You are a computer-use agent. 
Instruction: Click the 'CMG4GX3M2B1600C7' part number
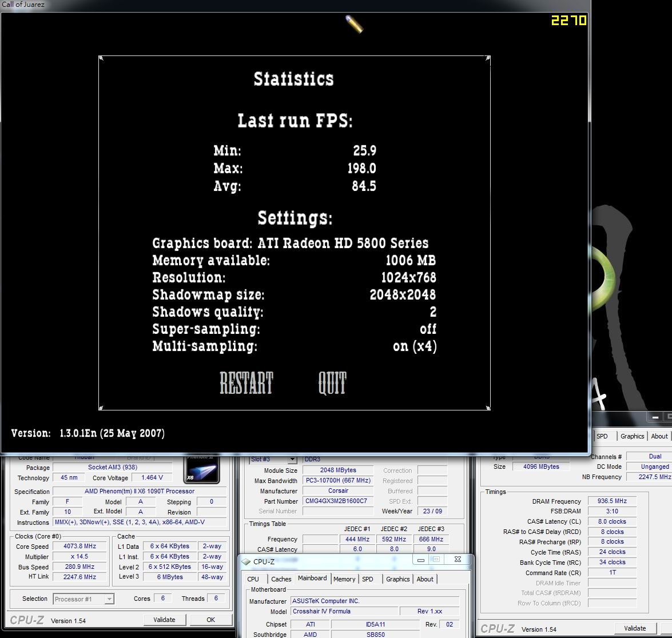click(338, 501)
